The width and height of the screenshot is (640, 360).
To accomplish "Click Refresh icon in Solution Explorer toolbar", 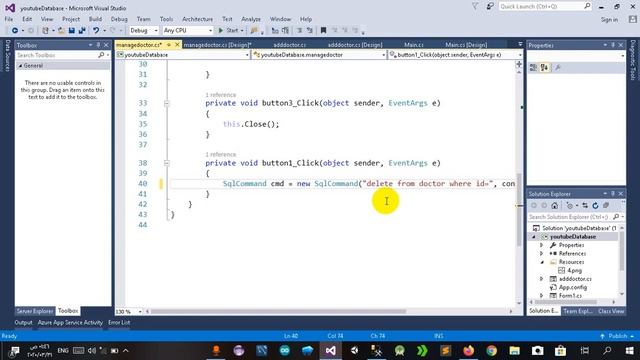I will coord(595,205).
